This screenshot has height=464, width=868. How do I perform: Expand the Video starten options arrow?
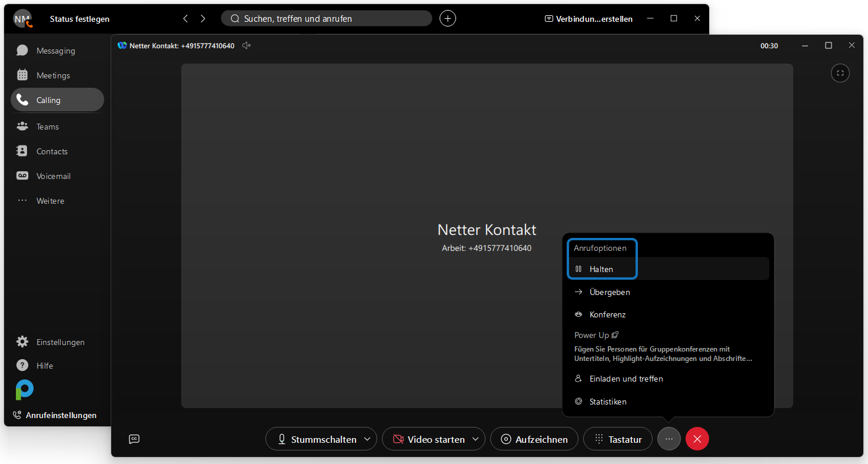475,439
